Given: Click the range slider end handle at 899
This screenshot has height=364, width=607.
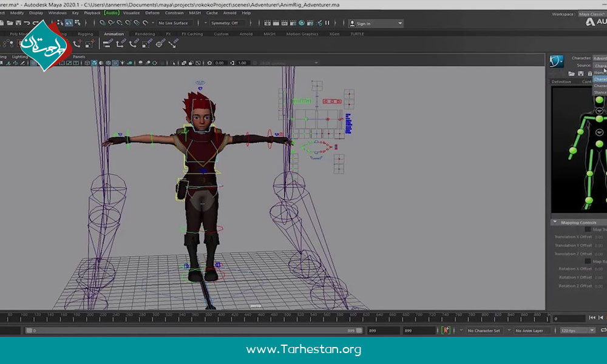Looking at the screenshot, I should [x=359, y=331].
